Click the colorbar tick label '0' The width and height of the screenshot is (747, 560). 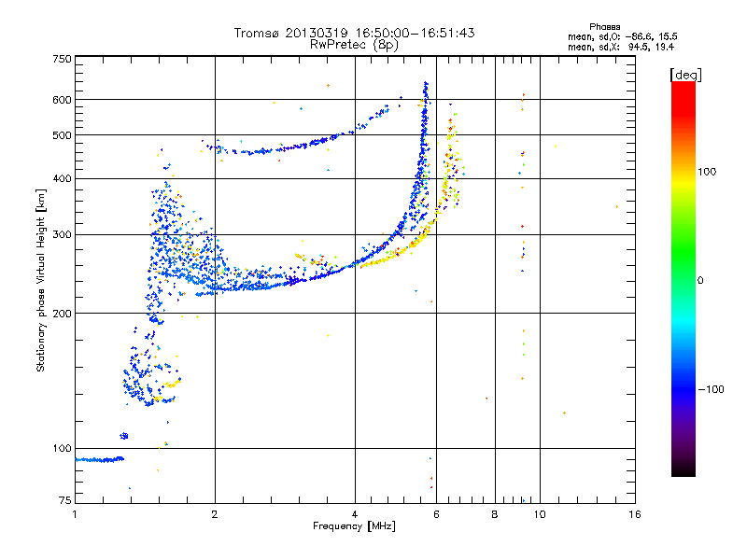pyautogui.click(x=700, y=281)
